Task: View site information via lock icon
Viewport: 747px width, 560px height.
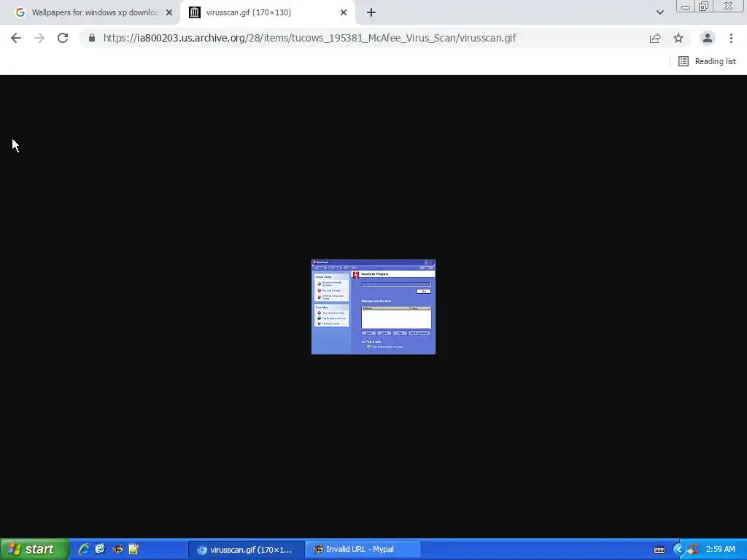Action: coord(92,38)
